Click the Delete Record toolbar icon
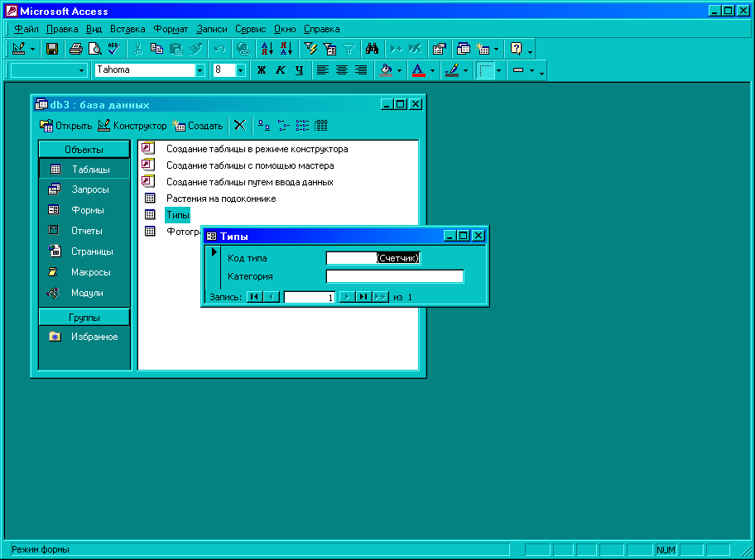Image resolution: width=755 pixels, height=560 pixels. tap(415, 49)
